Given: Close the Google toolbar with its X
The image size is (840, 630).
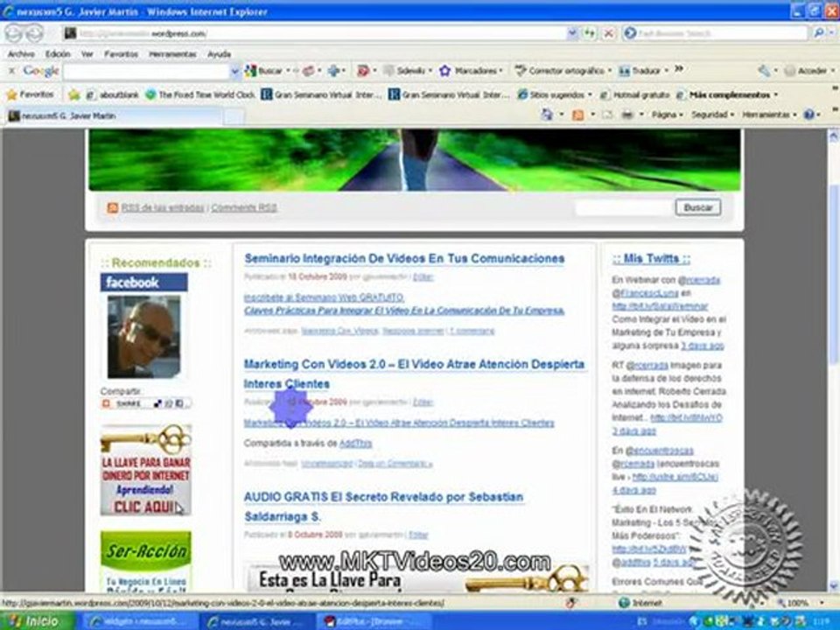Looking at the screenshot, I should click(11, 71).
